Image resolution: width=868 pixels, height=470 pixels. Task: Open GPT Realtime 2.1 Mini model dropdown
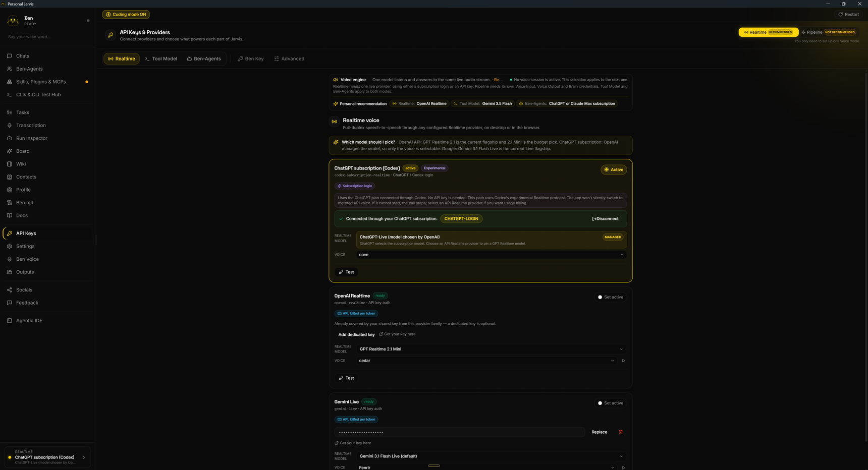click(x=492, y=349)
